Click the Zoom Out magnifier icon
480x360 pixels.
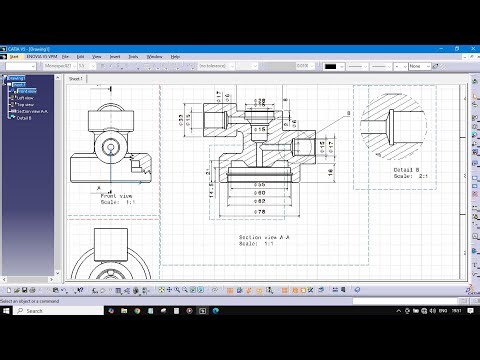(x=185, y=290)
